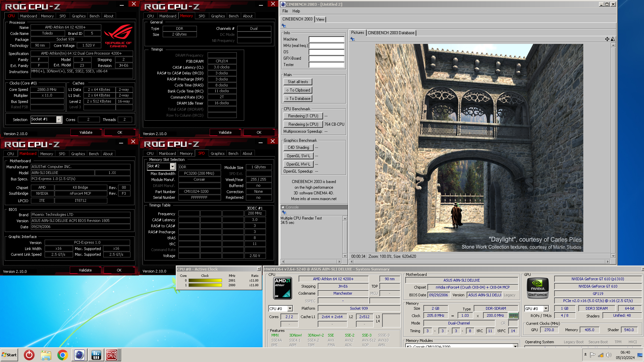Image resolution: width=644 pixels, height=362 pixels.
Task: Click the Tester input field
Action: (326, 65)
